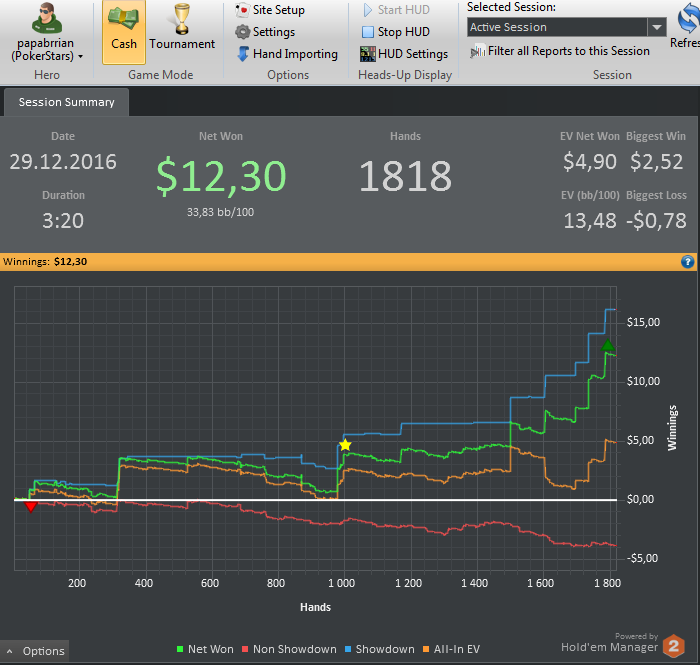Viewport: 700px width, 665px height.
Task: Click the Hold'em Manager 2 logo icon
Action: click(x=674, y=646)
